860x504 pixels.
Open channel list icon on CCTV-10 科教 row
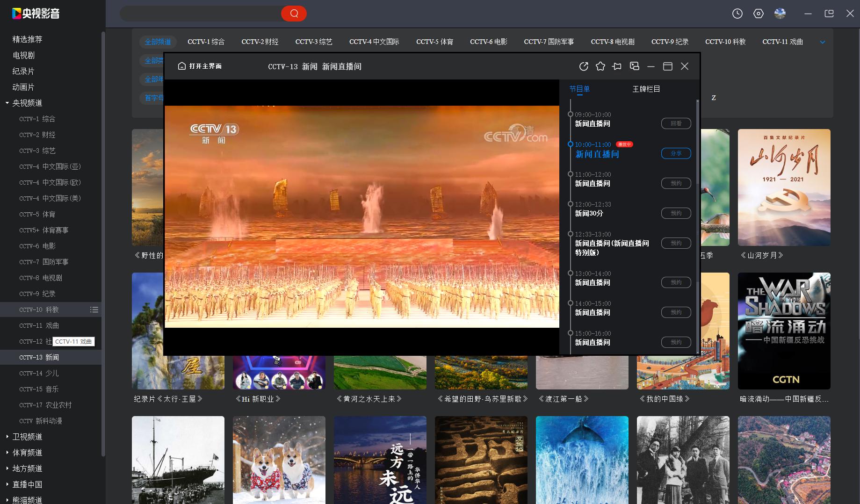pos(94,310)
